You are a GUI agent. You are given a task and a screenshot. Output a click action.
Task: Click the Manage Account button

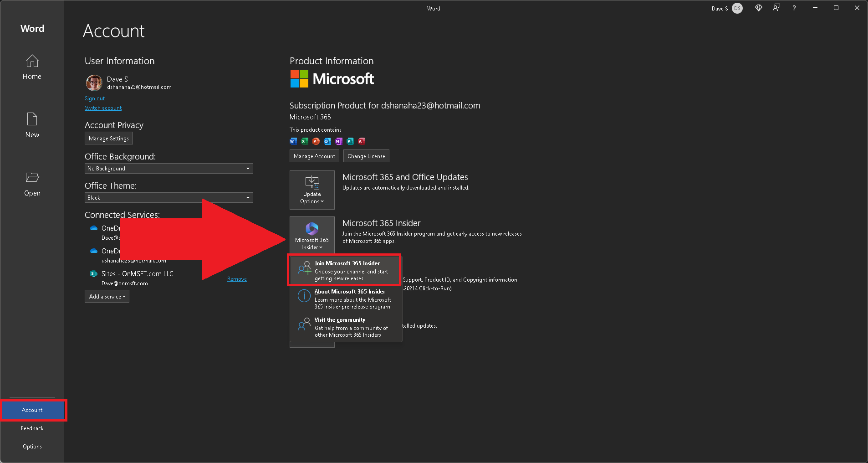coord(314,156)
